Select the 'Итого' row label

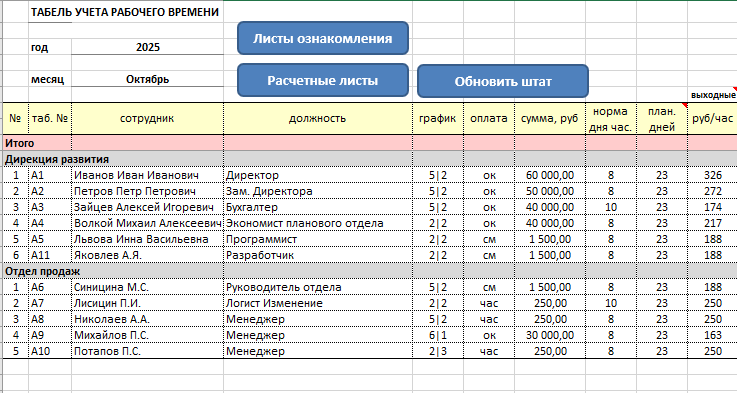19,143
